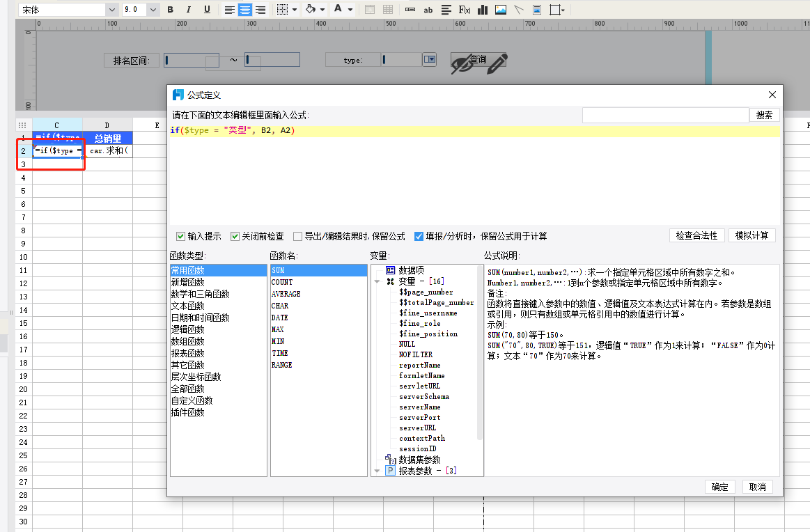The image size is (810, 532).
Task: Click the function search input field
Action: [665, 115]
